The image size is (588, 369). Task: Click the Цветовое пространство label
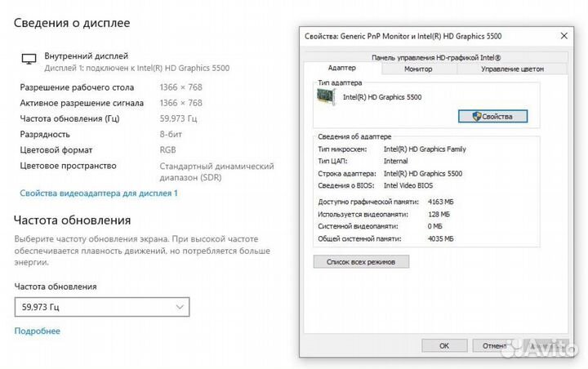click(x=69, y=166)
